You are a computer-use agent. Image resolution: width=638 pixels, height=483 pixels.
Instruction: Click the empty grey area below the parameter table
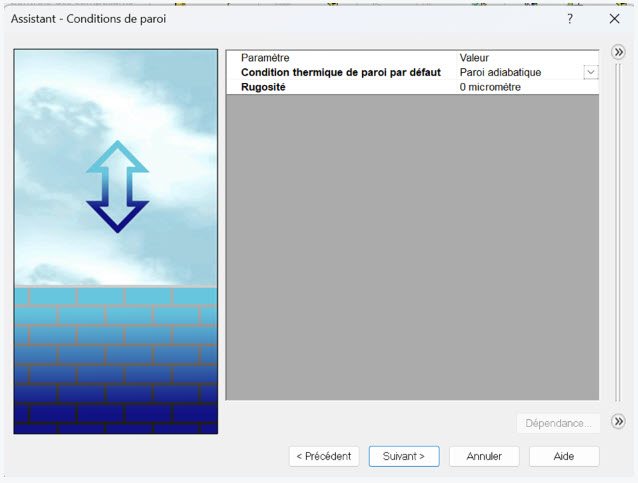[x=412, y=250]
